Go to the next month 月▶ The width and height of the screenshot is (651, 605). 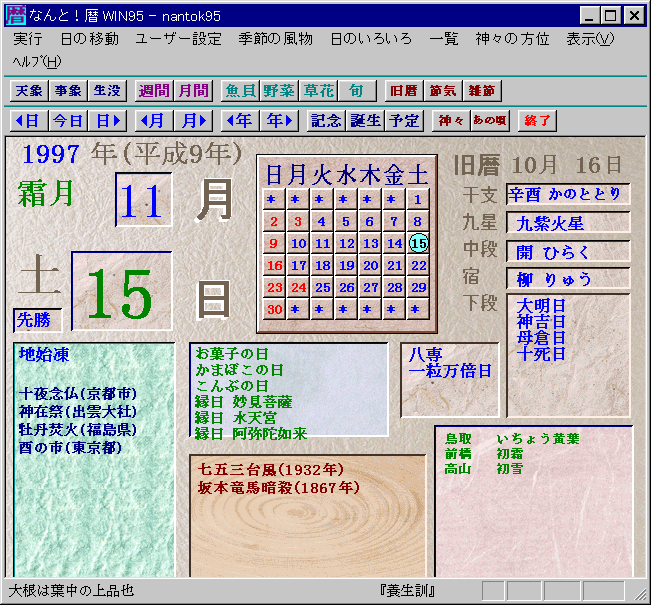pos(193,121)
